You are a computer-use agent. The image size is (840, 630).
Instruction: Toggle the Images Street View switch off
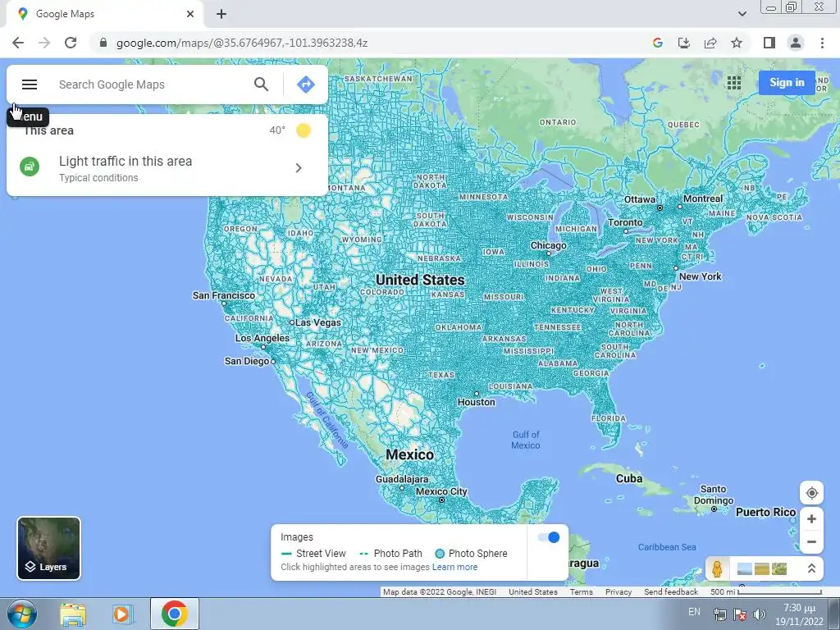click(549, 537)
